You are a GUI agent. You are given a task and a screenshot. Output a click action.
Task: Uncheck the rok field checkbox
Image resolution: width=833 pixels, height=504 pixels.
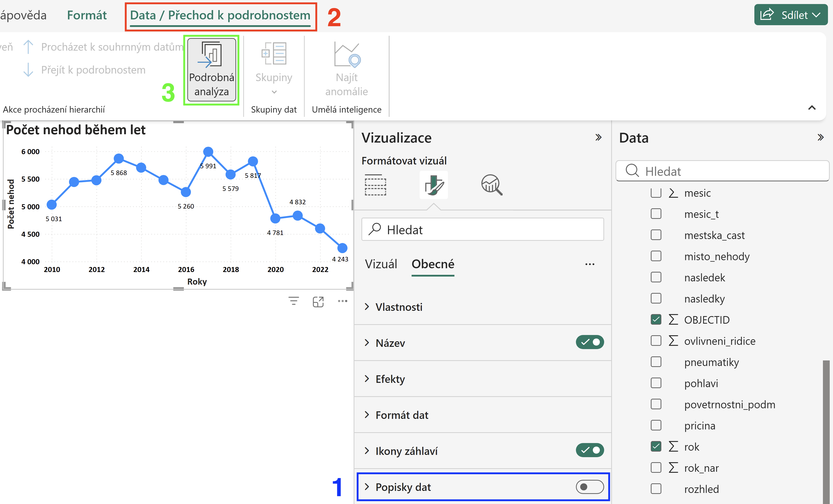tap(656, 447)
